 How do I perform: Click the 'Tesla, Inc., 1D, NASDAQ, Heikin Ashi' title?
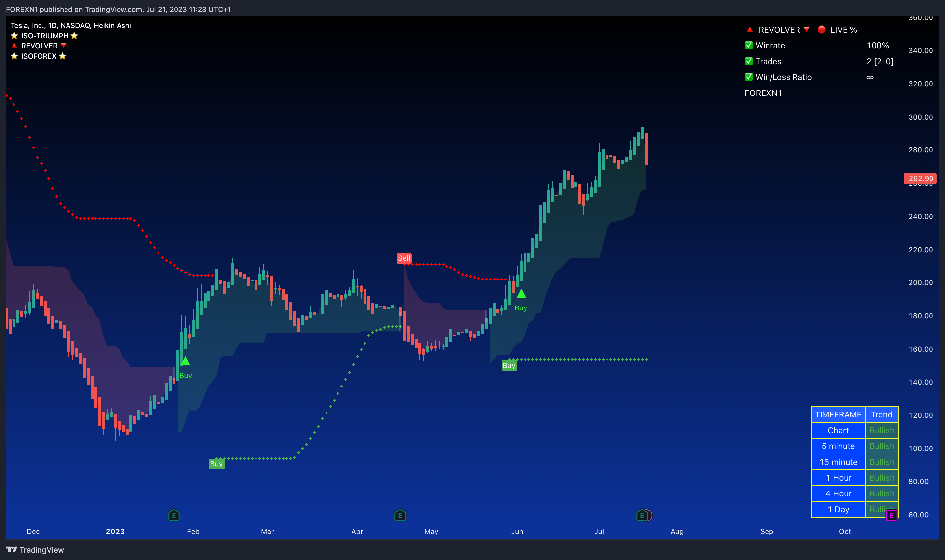(x=70, y=26)
